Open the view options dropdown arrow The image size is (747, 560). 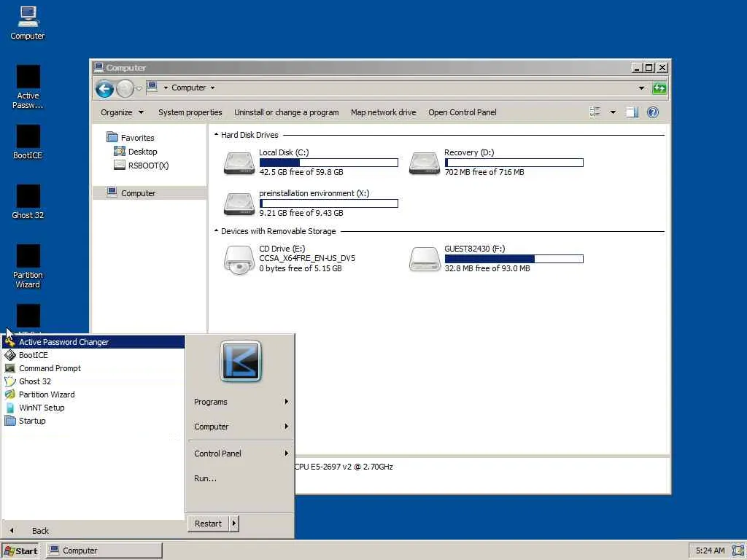[613, 112]
